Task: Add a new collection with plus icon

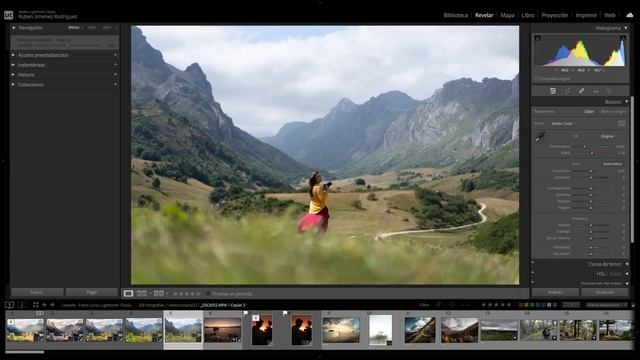Action: pos(116,84)
